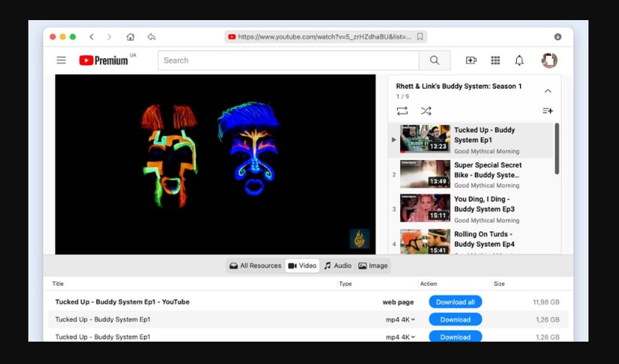Click the 'Rhett & Link's Buddy System: Season 1' title

[459, 86]
